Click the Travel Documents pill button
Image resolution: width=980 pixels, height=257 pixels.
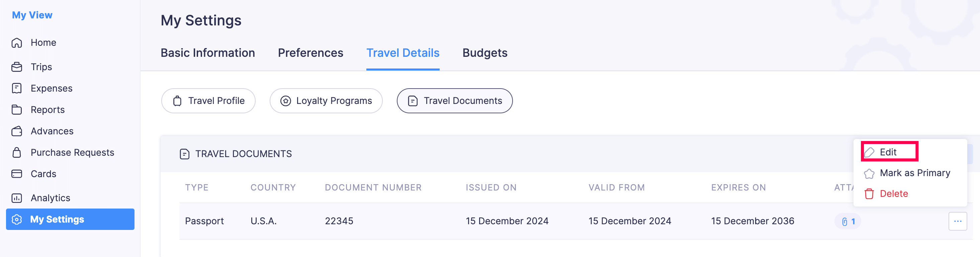coord(455,101)
